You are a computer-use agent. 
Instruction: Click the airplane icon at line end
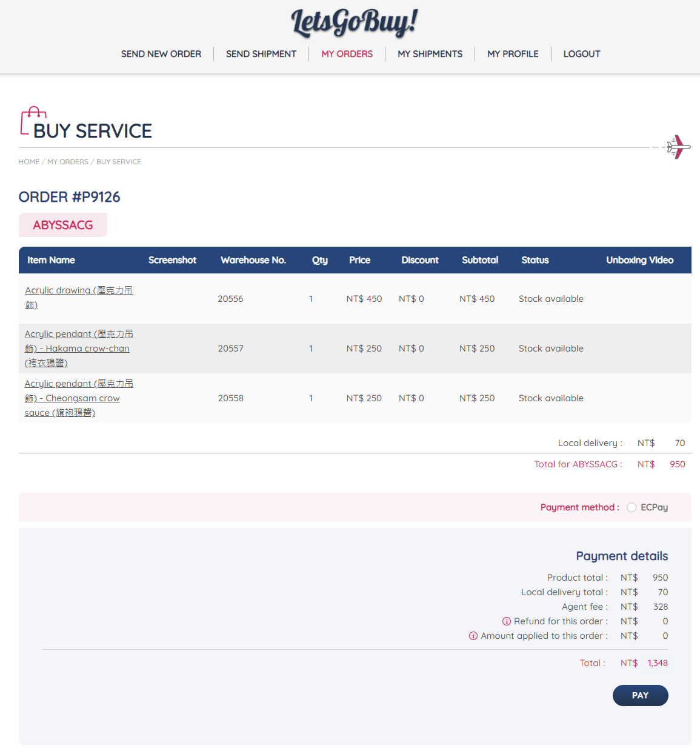coord(678,147)
